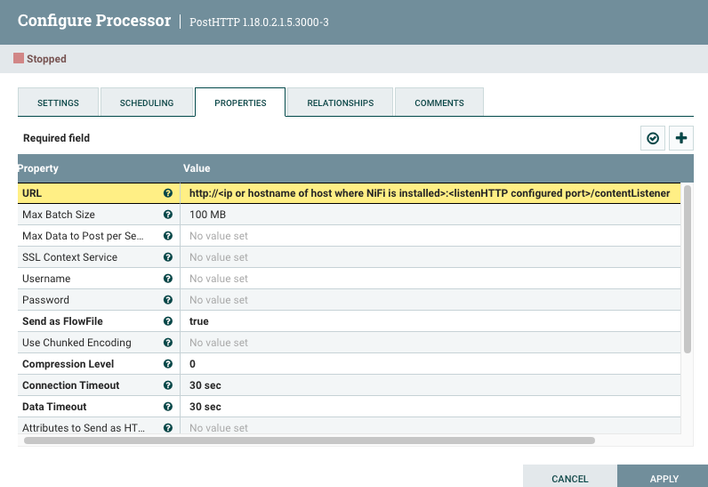Select the Data Timeout property name

point(55,407)
